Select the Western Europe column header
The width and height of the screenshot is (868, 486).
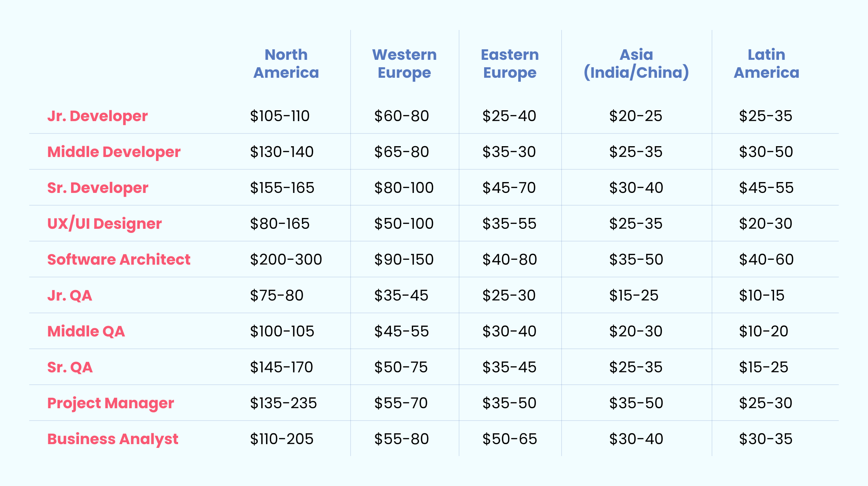(x=404, y=64)
